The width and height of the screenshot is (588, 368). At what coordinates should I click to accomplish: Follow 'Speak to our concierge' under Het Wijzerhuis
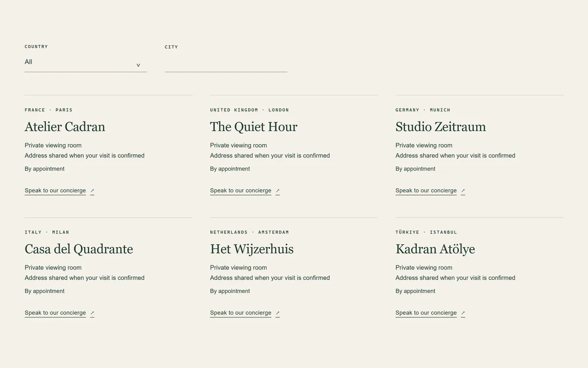[x=241, y=313]
